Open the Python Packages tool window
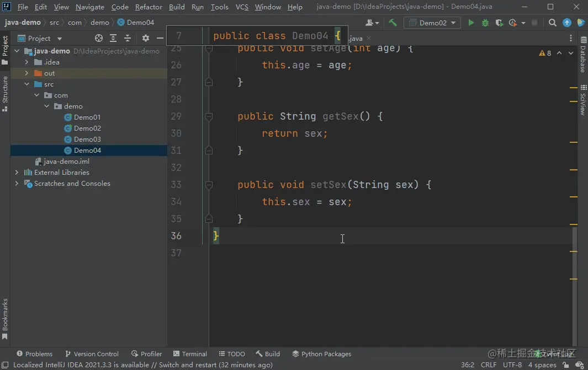This screenshot has width=588, height=370. click(x=322, y=354)
